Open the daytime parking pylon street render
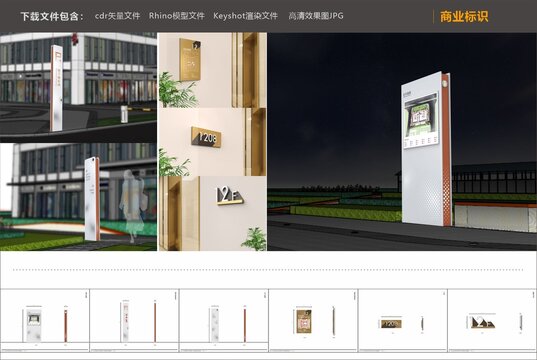537x360 pixels. tap(78, 87)
